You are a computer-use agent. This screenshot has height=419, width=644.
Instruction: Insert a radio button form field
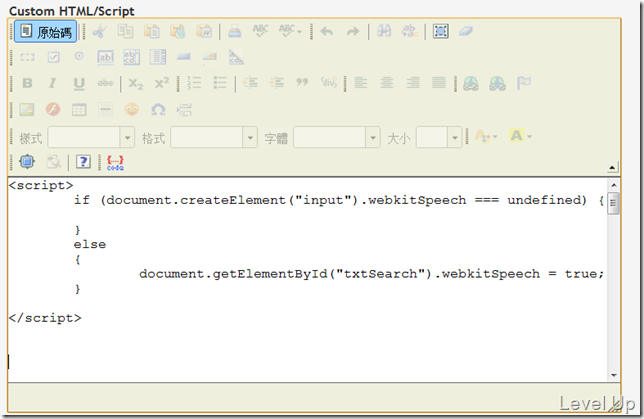79,56
